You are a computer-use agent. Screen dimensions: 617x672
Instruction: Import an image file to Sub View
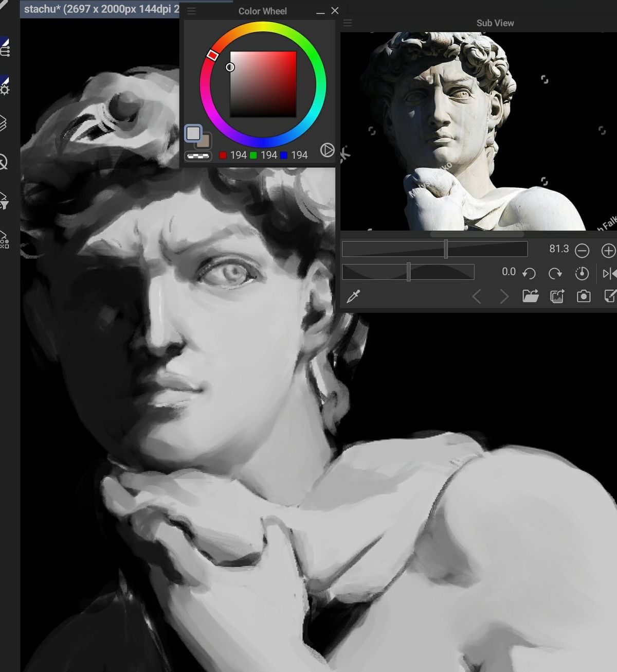pos(531,296)
